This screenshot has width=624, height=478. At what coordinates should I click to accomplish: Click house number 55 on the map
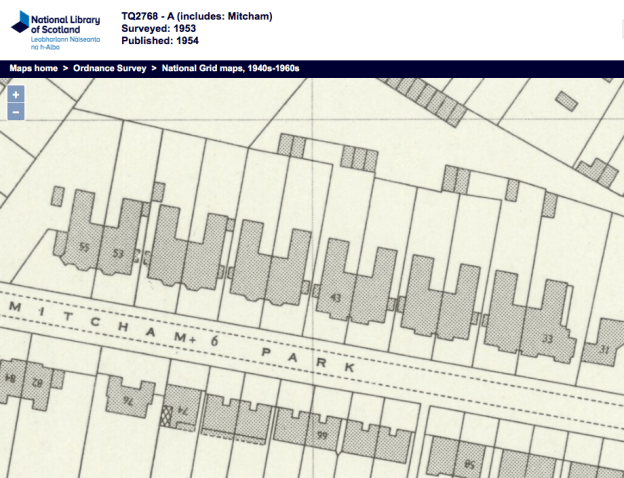(84, 246)
